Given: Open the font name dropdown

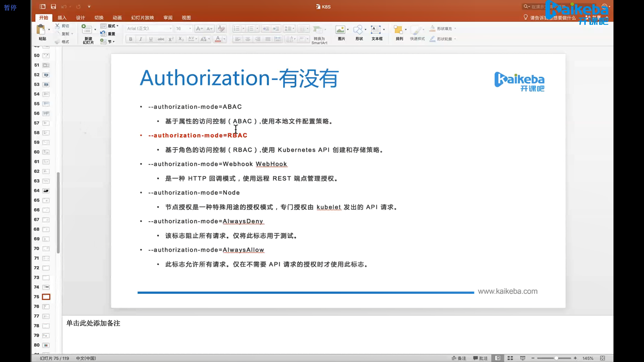Looking at the screenshot, I should [x=170, y=28].
